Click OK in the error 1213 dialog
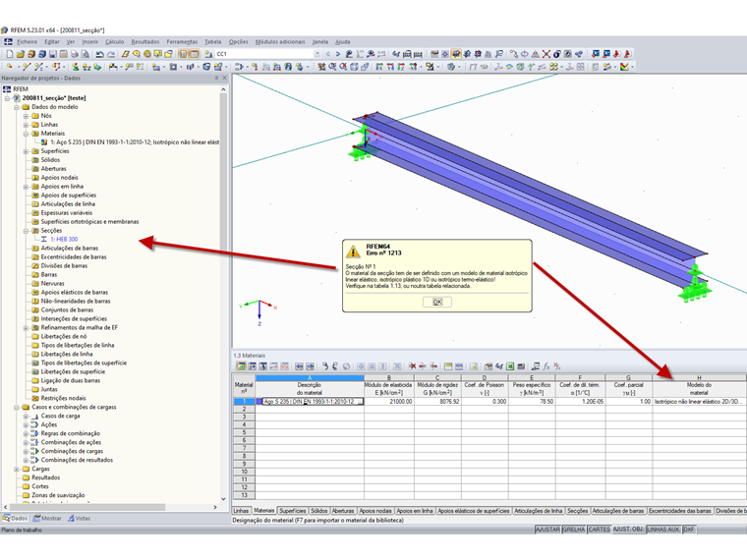The height and width of the screenshot is (560, 747). pos(437,302)
